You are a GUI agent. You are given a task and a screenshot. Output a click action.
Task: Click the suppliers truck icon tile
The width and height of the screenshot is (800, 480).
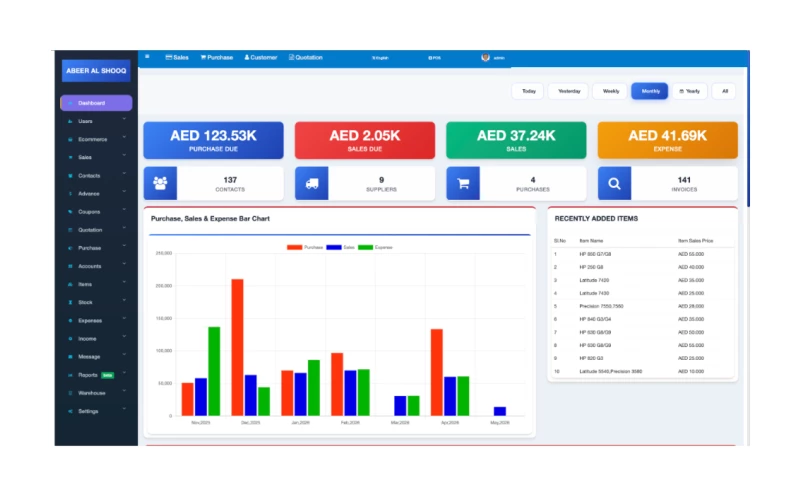pyautogui.click(x=312, y=183)
